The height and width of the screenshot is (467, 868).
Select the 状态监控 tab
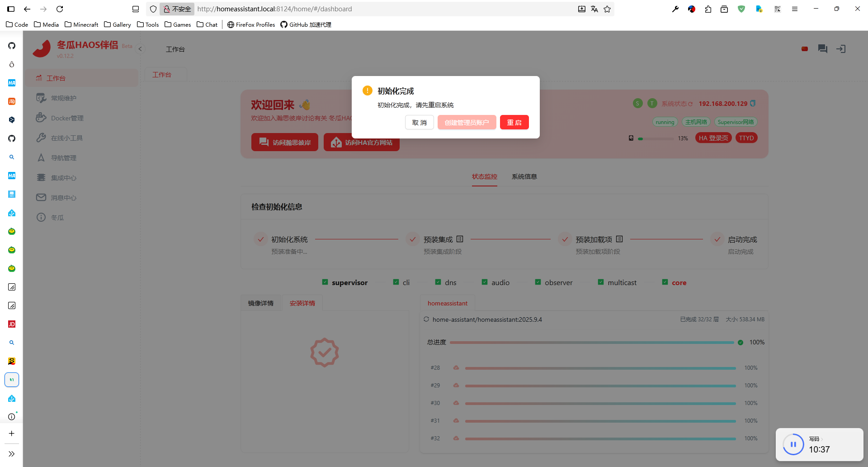coord(485,176)
